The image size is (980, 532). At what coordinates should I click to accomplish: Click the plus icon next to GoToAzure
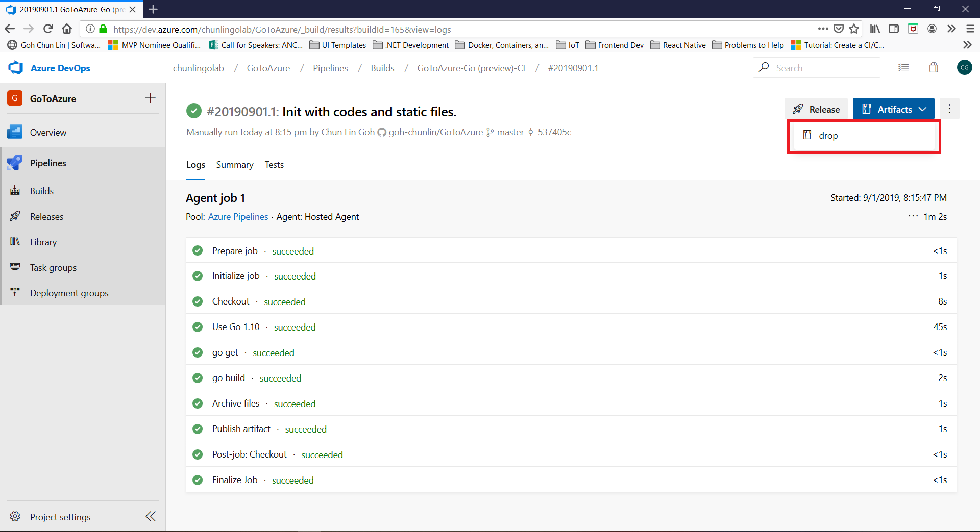click(150, 98)
